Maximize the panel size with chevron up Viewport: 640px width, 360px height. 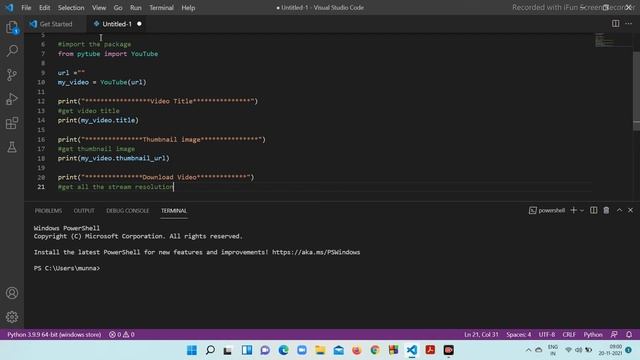tap(619, 210)
